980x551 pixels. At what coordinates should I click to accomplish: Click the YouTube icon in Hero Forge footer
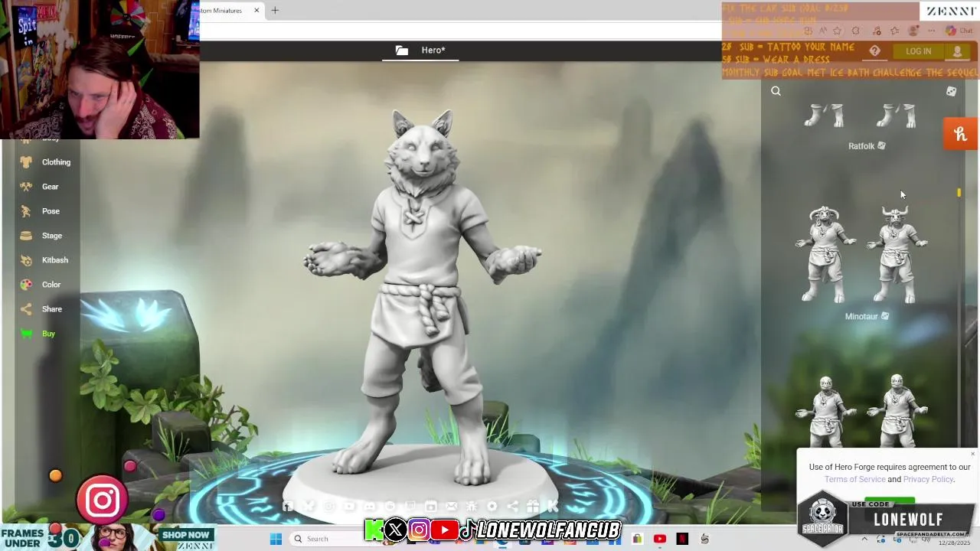point(349,507)
